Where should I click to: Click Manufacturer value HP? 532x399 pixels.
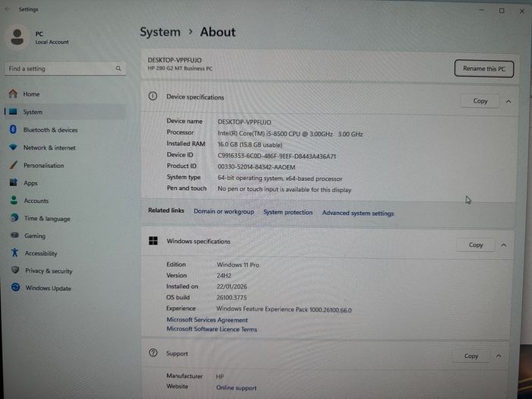tap(220, 376)
